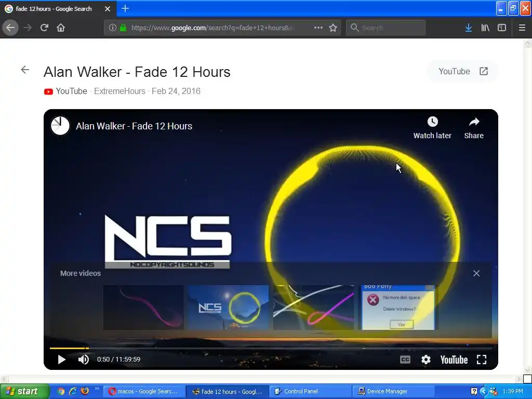Open the Firefox downloads panel
The image size is (532, 399).
469,28
